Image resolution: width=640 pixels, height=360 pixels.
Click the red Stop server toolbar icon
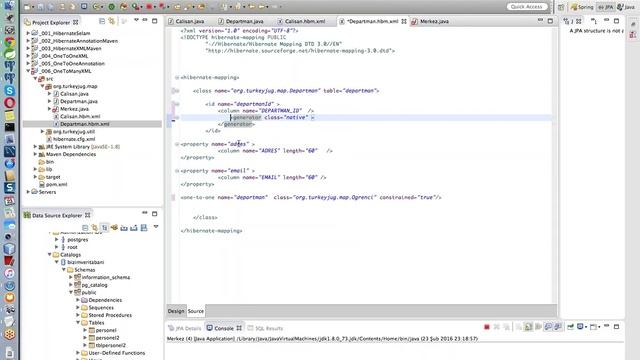(149, 7)
